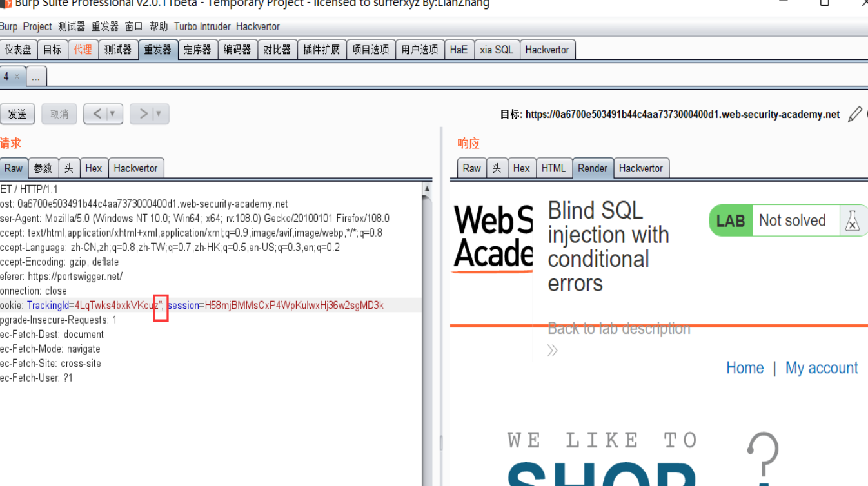868x486 pixels.
Task: Click the Back to lab description link
Action: [619, 328]
